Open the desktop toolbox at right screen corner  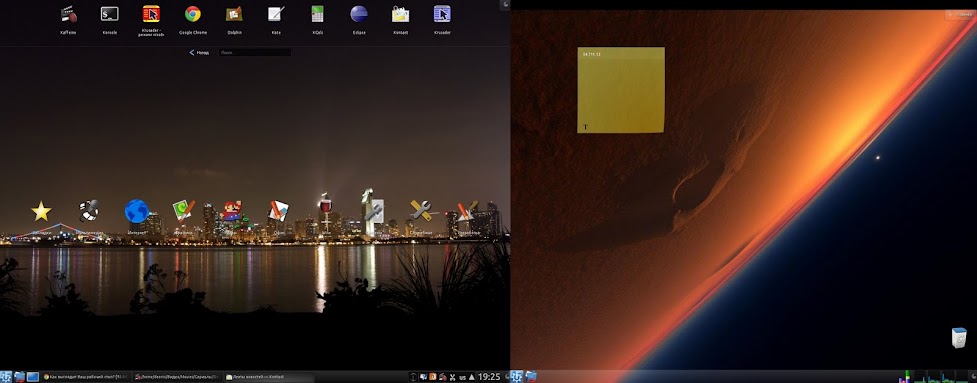(x=960, y=14)
